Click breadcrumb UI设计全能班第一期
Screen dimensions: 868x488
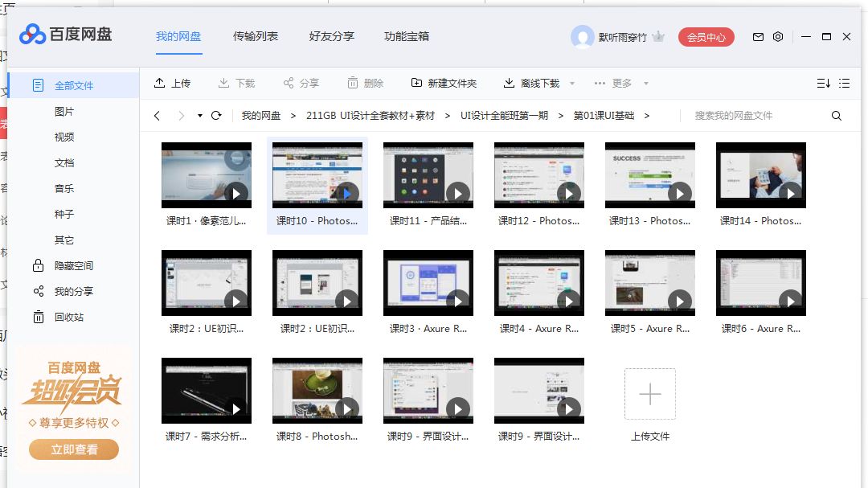pos(504,116)
